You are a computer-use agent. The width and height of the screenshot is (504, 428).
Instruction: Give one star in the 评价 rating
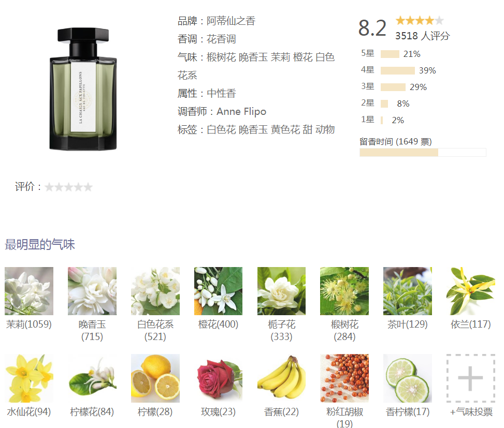pyautogui.click(x=49, y=187)
